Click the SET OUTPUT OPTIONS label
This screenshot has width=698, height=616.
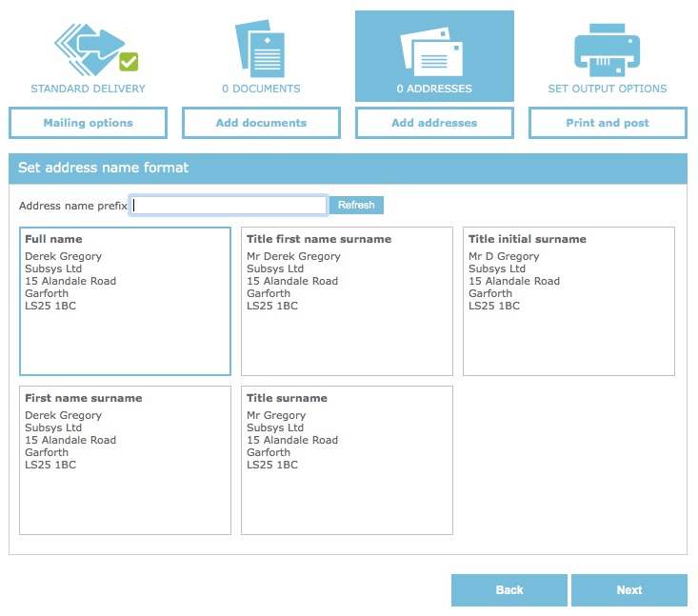tap(608, 89)
